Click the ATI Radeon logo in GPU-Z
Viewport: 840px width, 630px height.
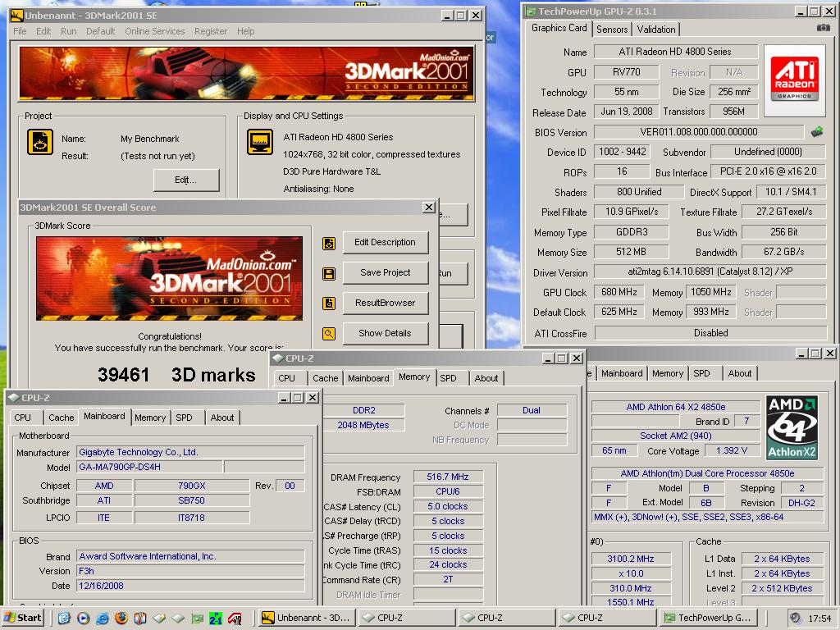[794, 81]
